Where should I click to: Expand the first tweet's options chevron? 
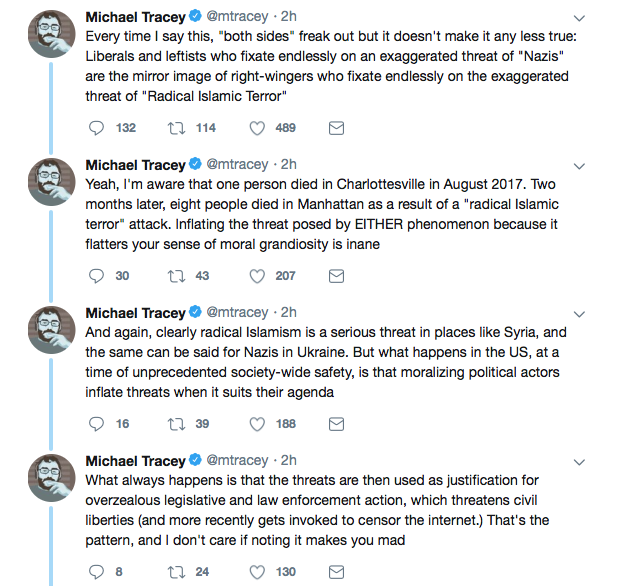tap(579, 19)
